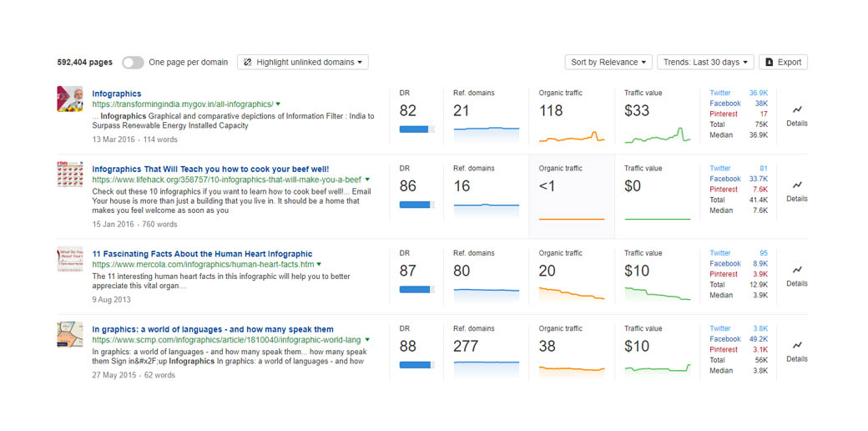Expand URL arrow next to transformingindia.mygov.in link
The image size is (868, 431).
pyautogui.click(x=279, y=104)
